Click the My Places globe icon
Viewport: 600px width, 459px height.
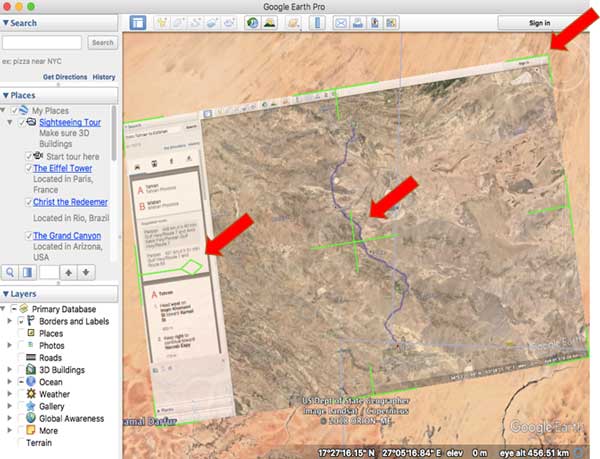pyautogui.click(x=24, y=110)
